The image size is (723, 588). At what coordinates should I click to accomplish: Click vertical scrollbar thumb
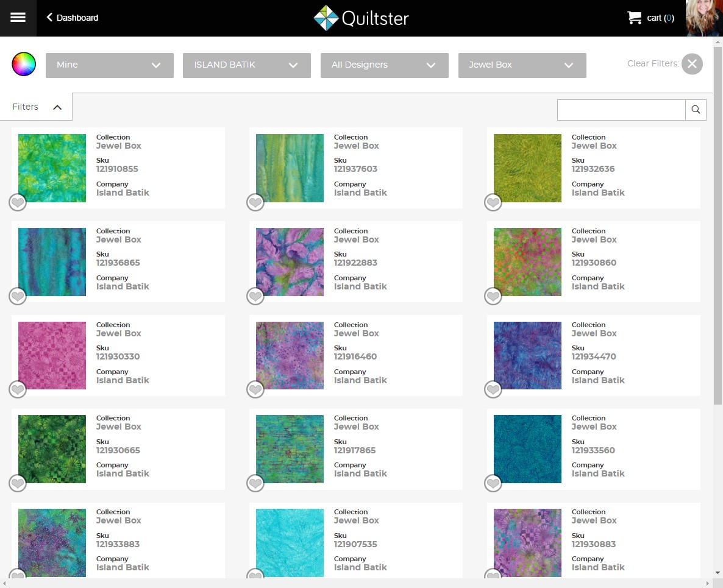718,226
